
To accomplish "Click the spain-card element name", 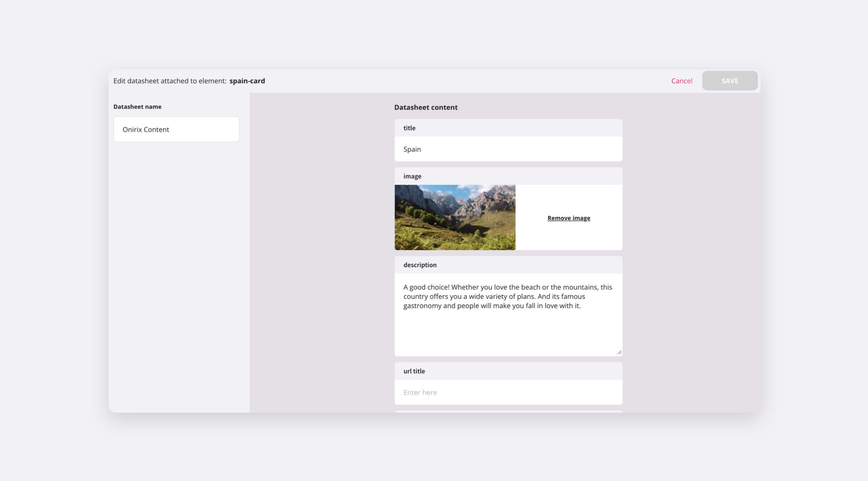I will pos(247,81).
